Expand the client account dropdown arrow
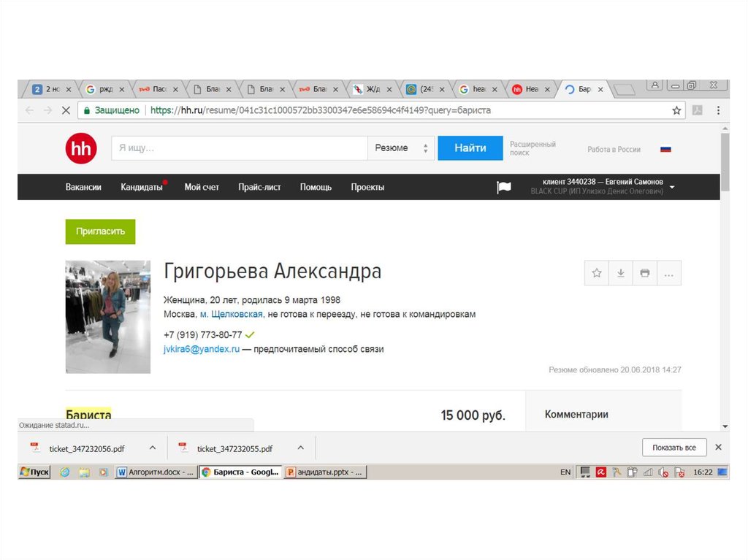 [672, 187]
